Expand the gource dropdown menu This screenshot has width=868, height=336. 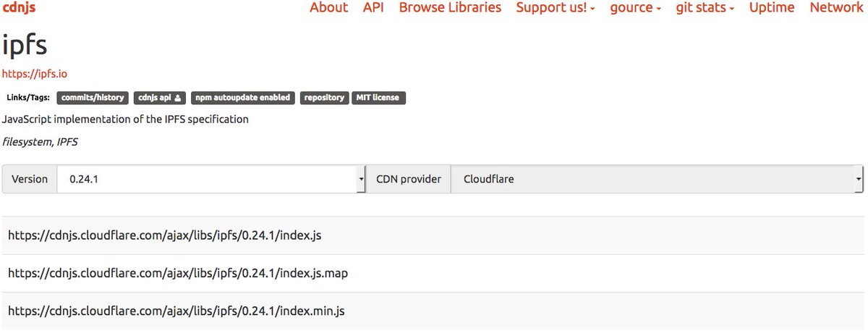[636, 7]
